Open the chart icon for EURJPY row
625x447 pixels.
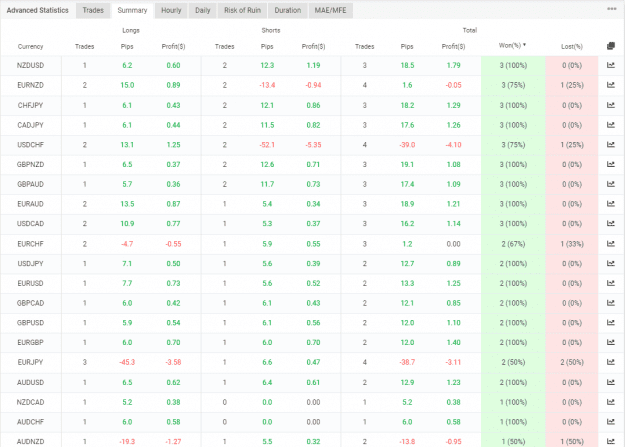pyautogui.click(x=611, y=362)
